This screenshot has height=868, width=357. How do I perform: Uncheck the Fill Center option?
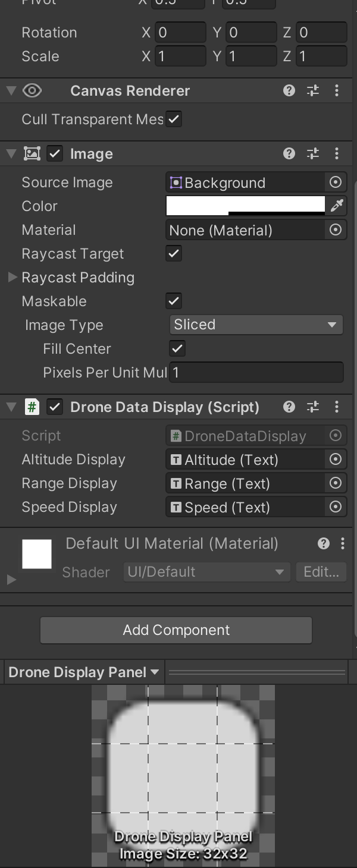[177, 348]
